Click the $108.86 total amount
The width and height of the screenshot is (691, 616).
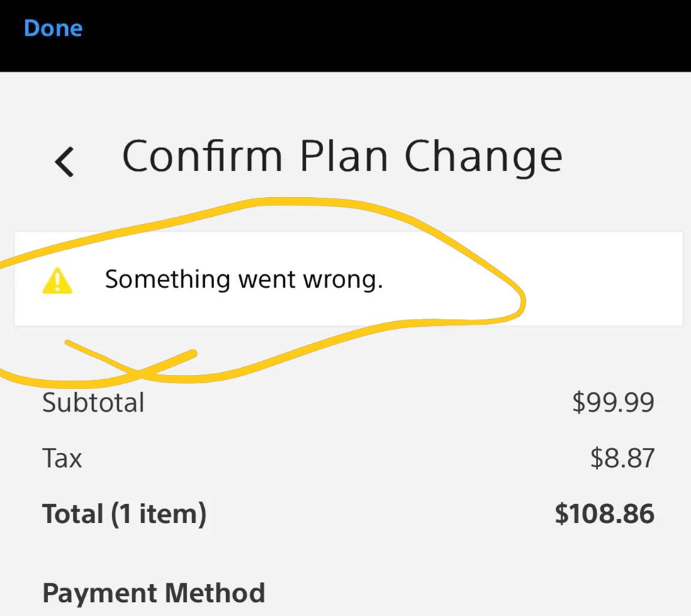pos(604,514)
